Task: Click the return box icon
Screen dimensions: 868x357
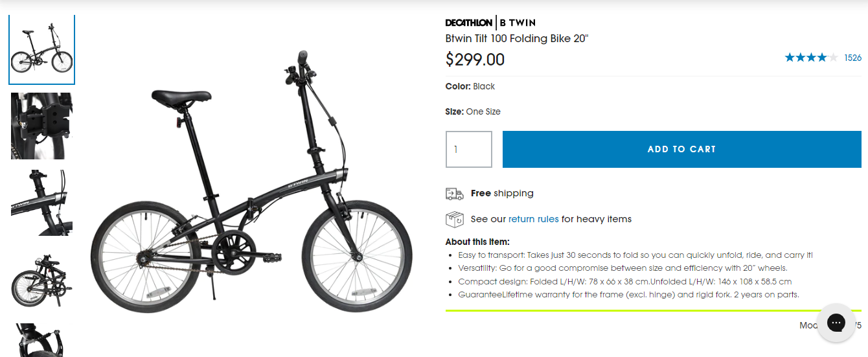Action: 455,219
